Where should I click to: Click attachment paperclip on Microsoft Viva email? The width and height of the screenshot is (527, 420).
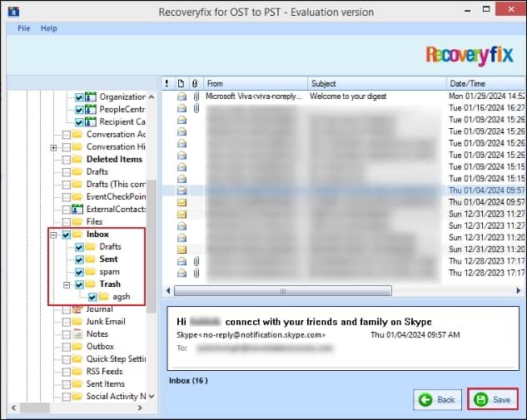coord(196,96)
